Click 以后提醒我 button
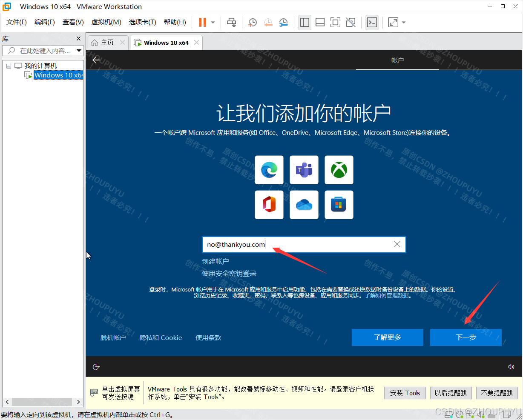The image size is (523, 420). click(x=451, y=393)
